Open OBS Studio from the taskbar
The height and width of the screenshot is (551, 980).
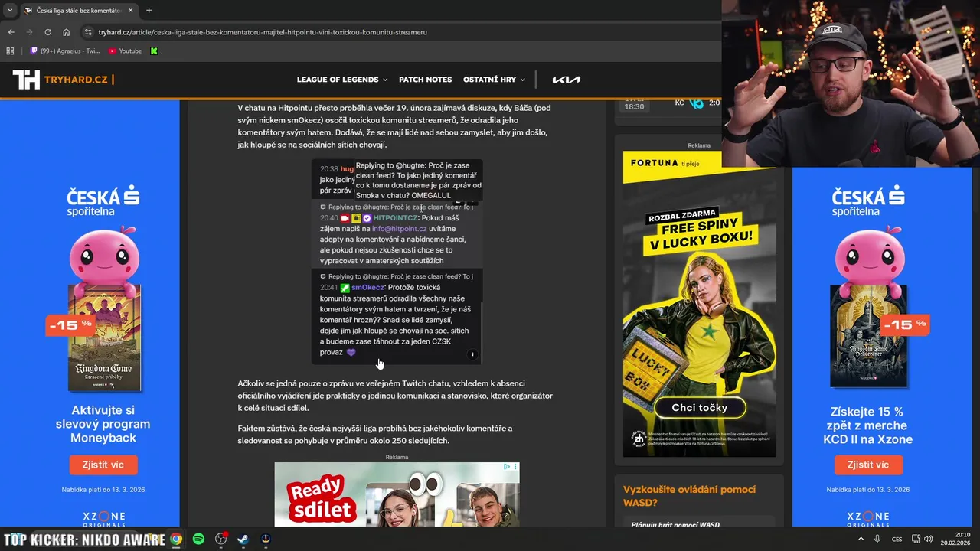pyautogui.click(x=221, y=539)
